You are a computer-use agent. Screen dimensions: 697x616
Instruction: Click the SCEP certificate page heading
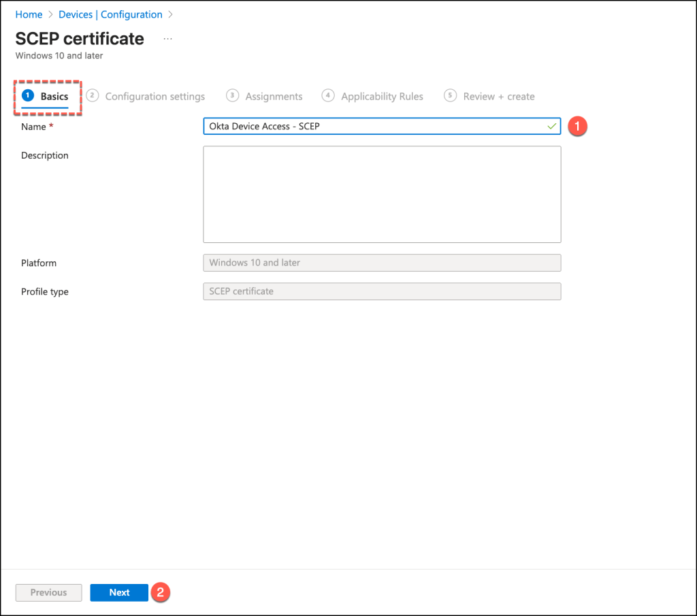point(80,39)
